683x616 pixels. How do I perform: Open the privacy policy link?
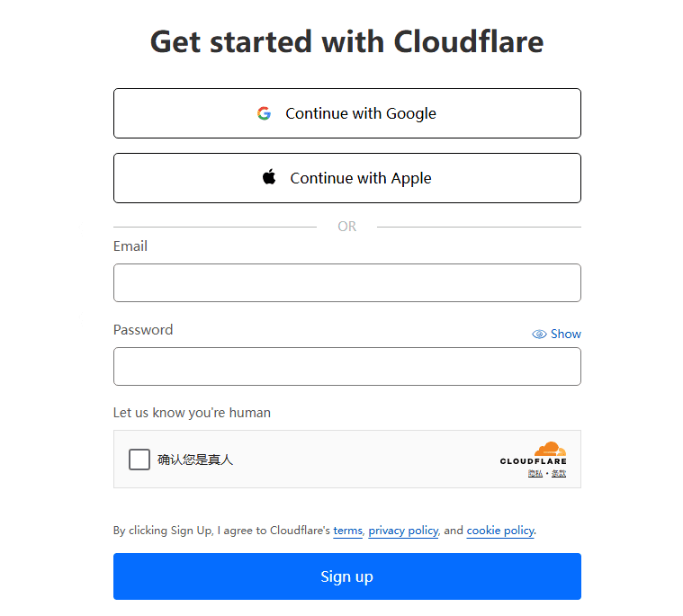tap(403, 531)
